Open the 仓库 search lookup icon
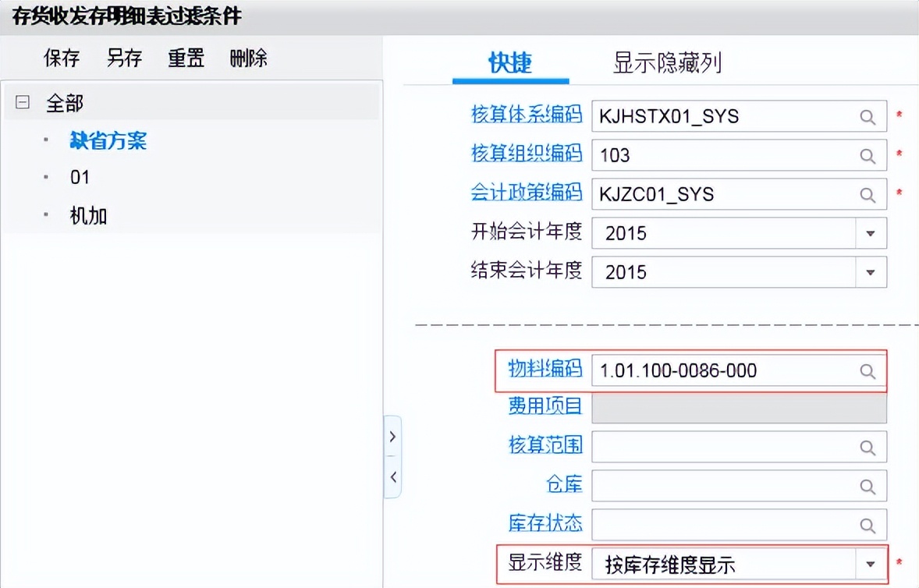The image size is (919, 588). 868,485
